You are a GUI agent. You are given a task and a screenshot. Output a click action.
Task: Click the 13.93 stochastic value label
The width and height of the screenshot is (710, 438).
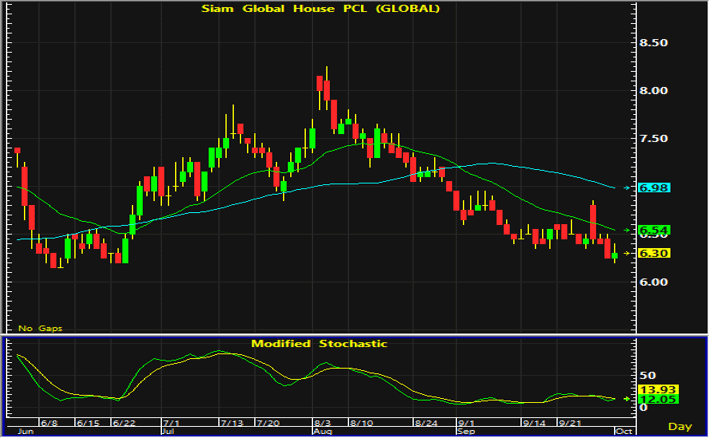click(657, 390)
